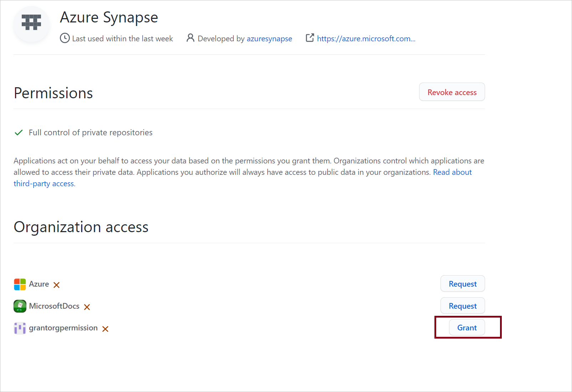
Task: Click the grantorgpermission organization name
Action: (x=63, y=328)
